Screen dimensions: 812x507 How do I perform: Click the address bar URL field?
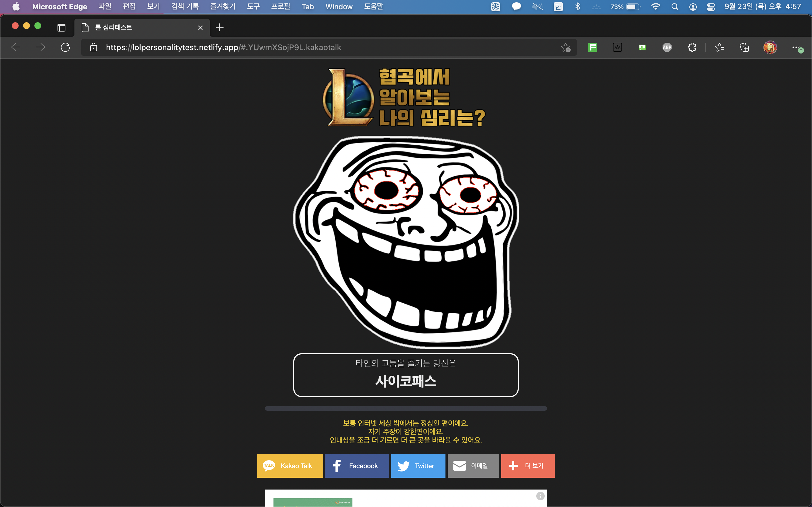click(x=302, y=47)
